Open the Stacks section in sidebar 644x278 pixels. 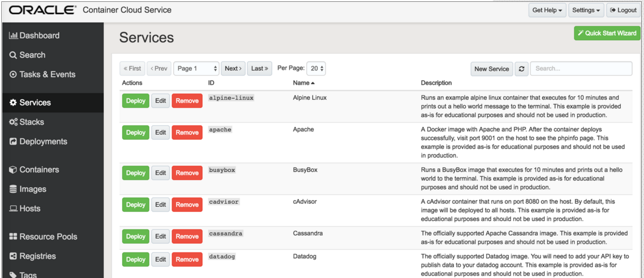(27, 122)
